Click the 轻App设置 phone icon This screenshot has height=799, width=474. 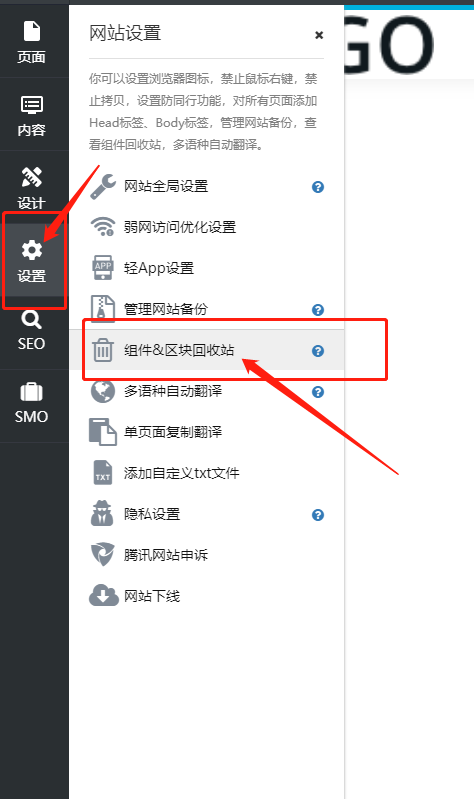click(103, 268)
